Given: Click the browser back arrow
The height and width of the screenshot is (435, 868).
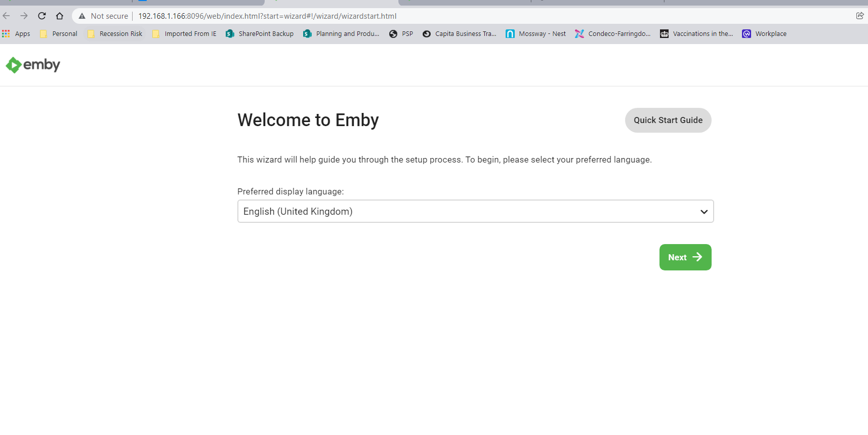Looking at the screenshot, I should 7,16.
